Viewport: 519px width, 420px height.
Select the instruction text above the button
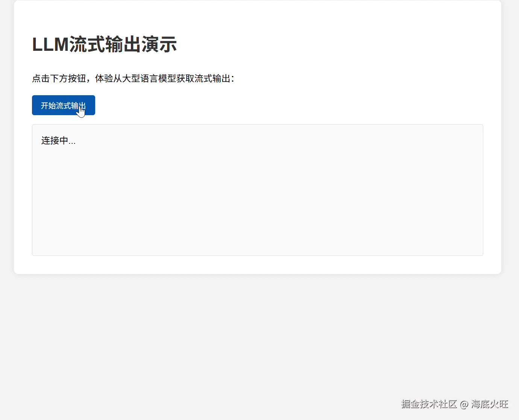pyautogui.click(x=133, y=79)
